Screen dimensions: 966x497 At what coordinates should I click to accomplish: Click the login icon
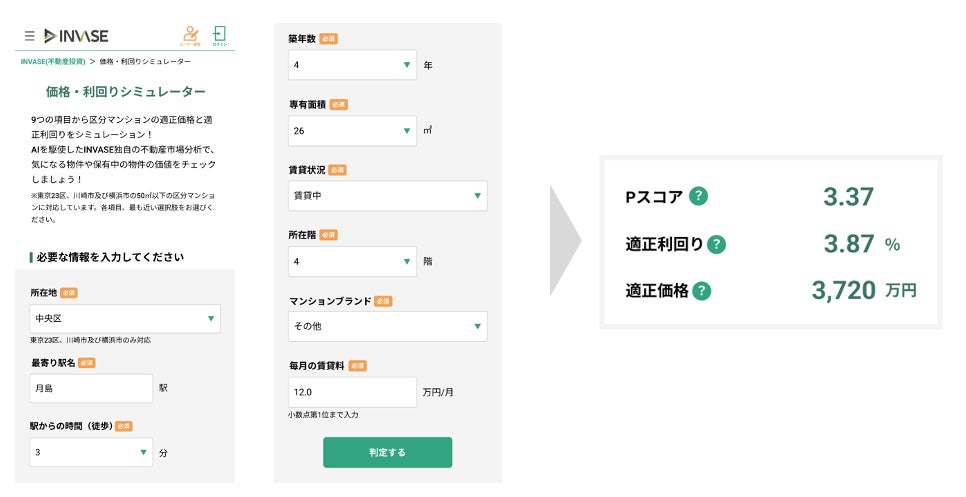coord(219,35)
